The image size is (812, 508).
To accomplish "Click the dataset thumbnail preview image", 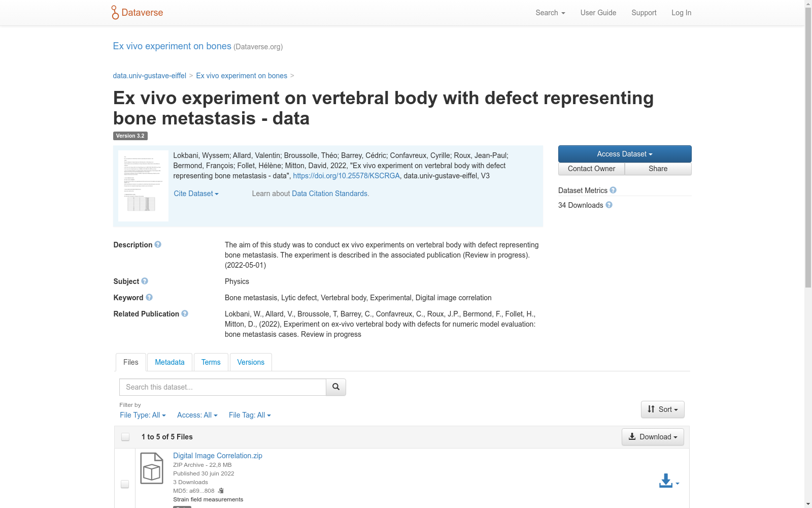I will 143,186.
